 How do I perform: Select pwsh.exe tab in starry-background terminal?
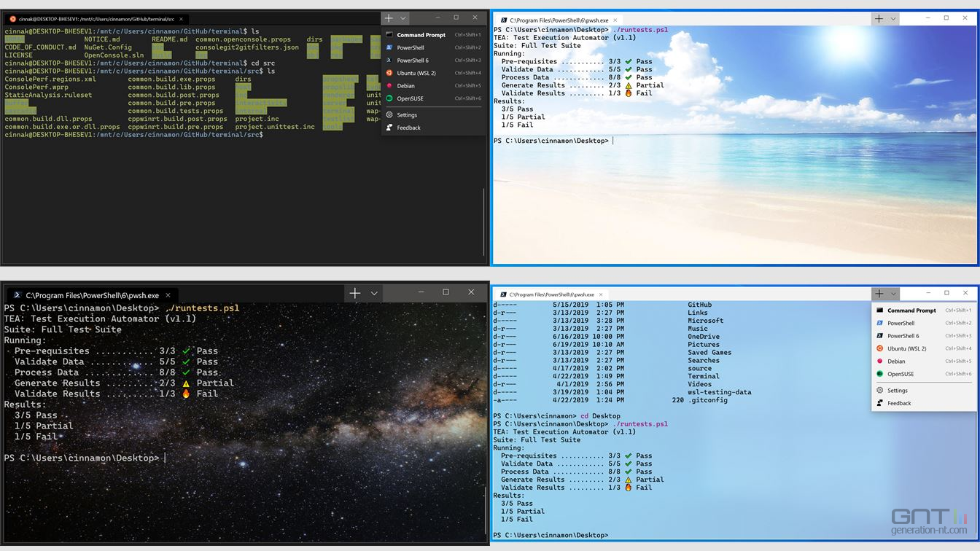click(92, 295)
